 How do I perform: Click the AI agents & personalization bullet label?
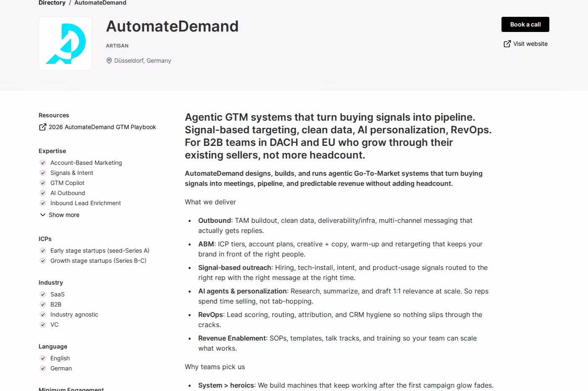point(242,291)
